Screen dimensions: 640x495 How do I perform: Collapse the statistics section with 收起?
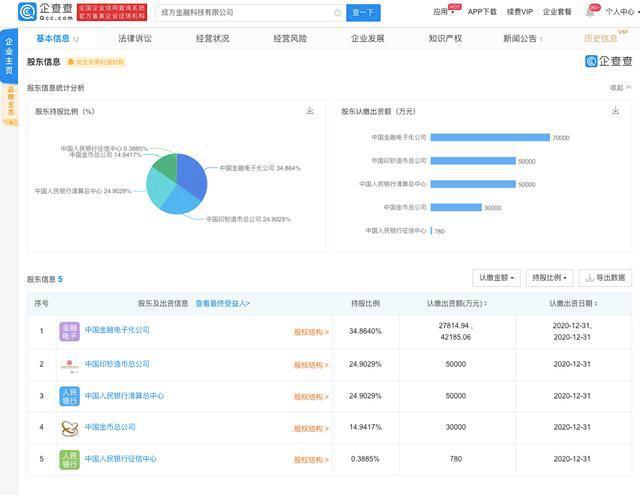(620, 88)
